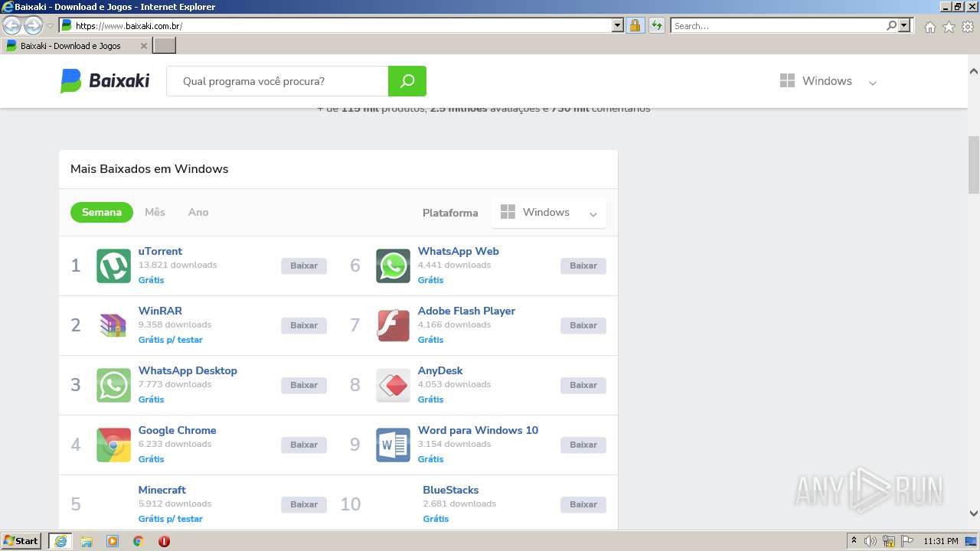Click Baixar button for WhatsApp Web
The height and width of the screenshot is (551, 980).
(x=583, y=266)
